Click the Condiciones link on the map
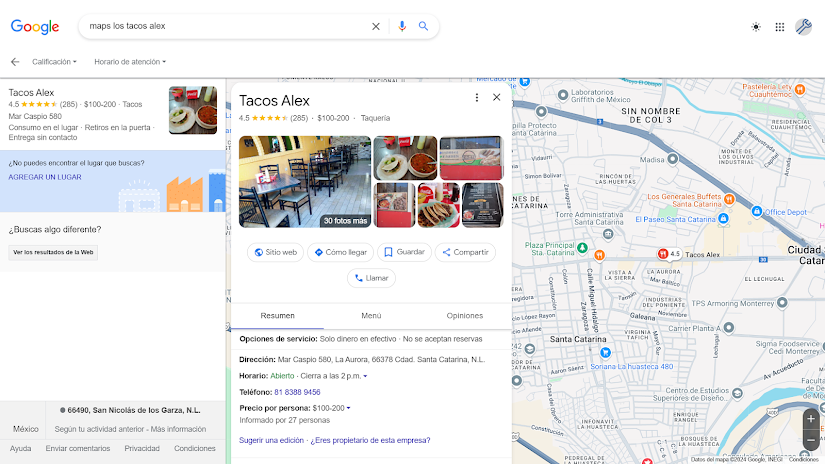825x464 pixels. click(x=803, y=460)
